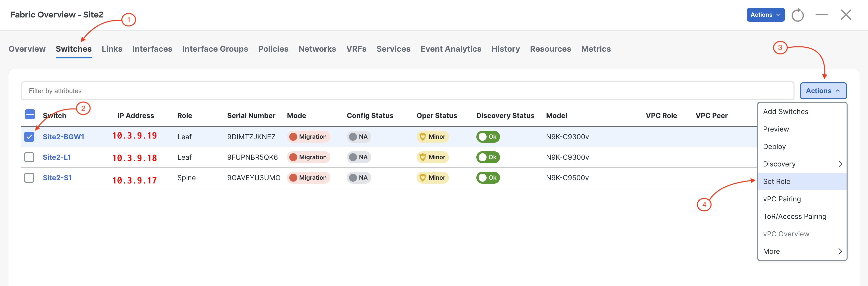Toggle the select-all checkbox in the header

tap(30, 115)
